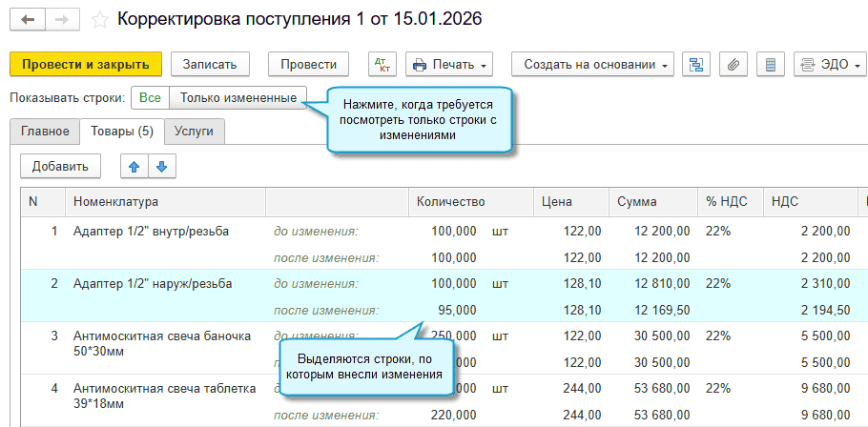Click 'Провести и закрыть' button
The height and width of the screenshot is (427, 868).
click(86, 65)
